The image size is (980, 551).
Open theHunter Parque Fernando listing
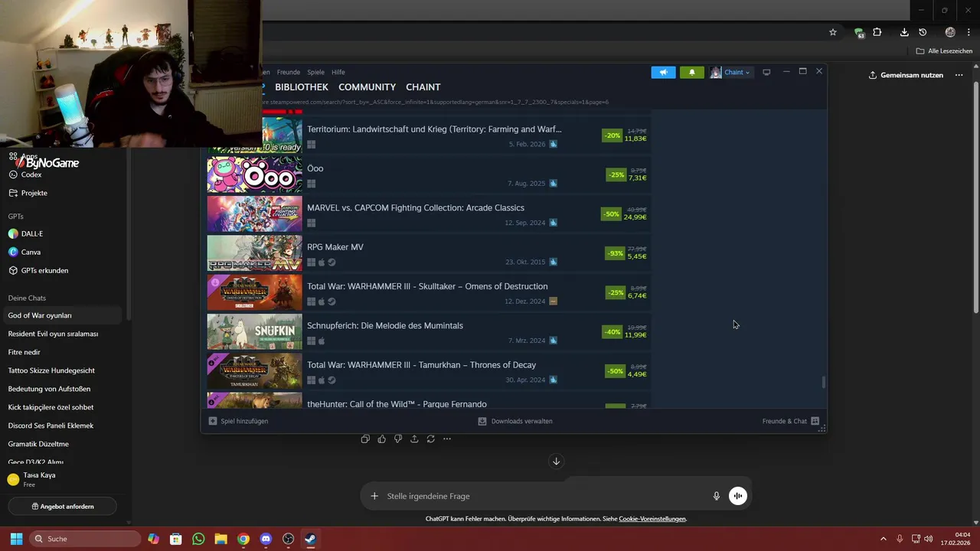click(x=429, y=401)
